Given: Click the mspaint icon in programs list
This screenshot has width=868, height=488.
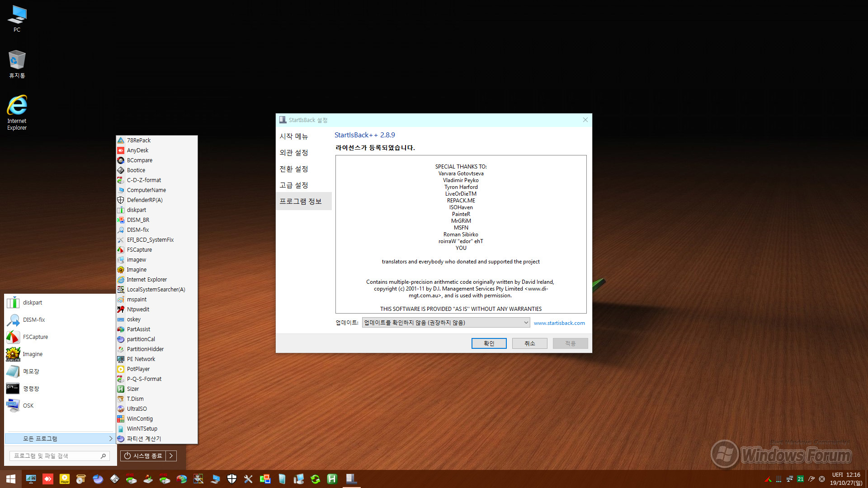Looking at the screenshot, I should pos(121,300).
